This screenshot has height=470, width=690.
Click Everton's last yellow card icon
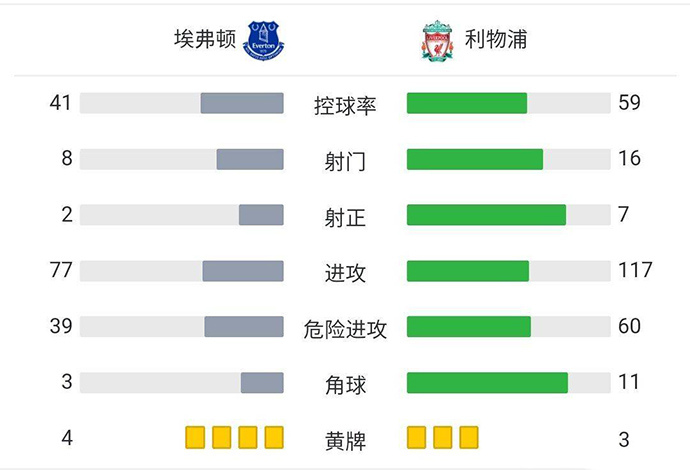point(274,437)
